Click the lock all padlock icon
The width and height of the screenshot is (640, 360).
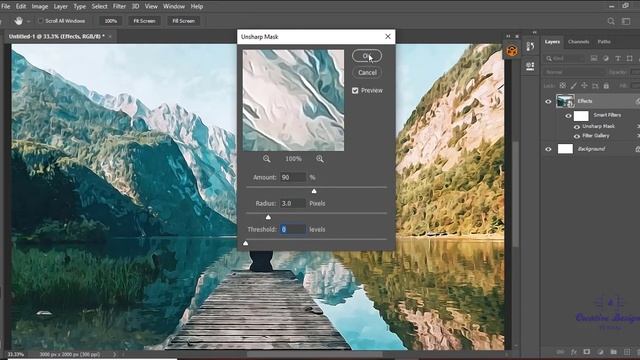coord(606,86)
